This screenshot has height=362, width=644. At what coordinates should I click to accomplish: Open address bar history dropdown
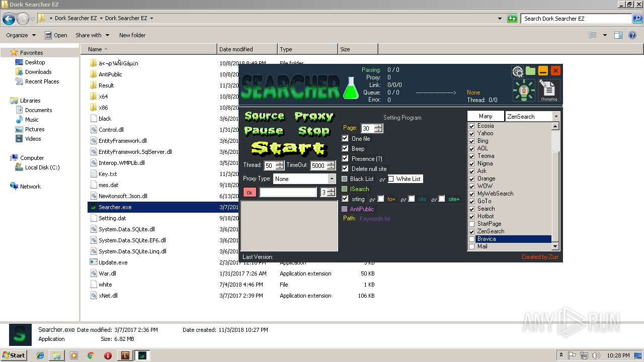500,19
